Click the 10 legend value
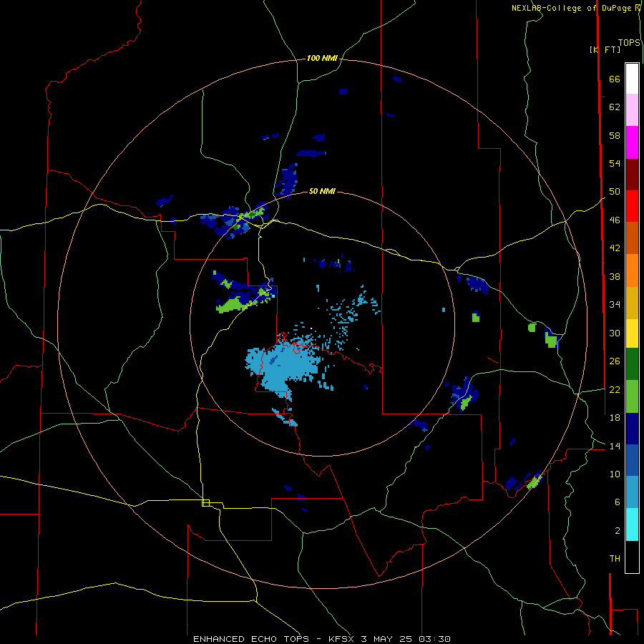Image resolution: width=644 pixels, height=644 pixels. click(615, 474)
